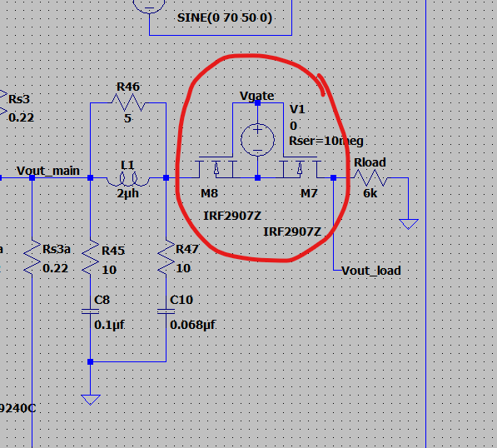Click the IRF2907Z model label under M7

[x=292, y=231]
